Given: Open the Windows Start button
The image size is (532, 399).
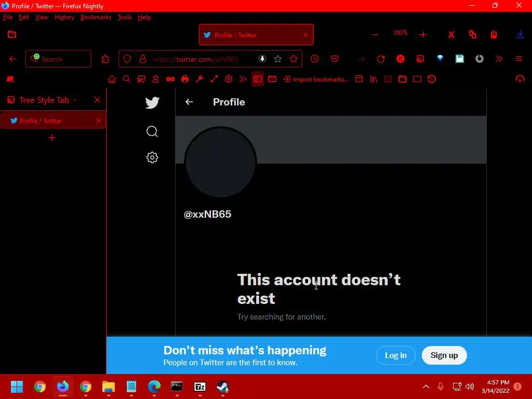Looking at the screenshot, I should [x=17, y=387].
